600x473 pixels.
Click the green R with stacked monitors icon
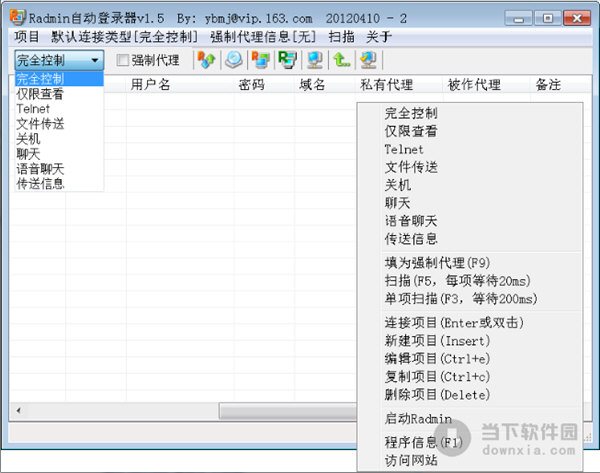(x=287, y=60)
